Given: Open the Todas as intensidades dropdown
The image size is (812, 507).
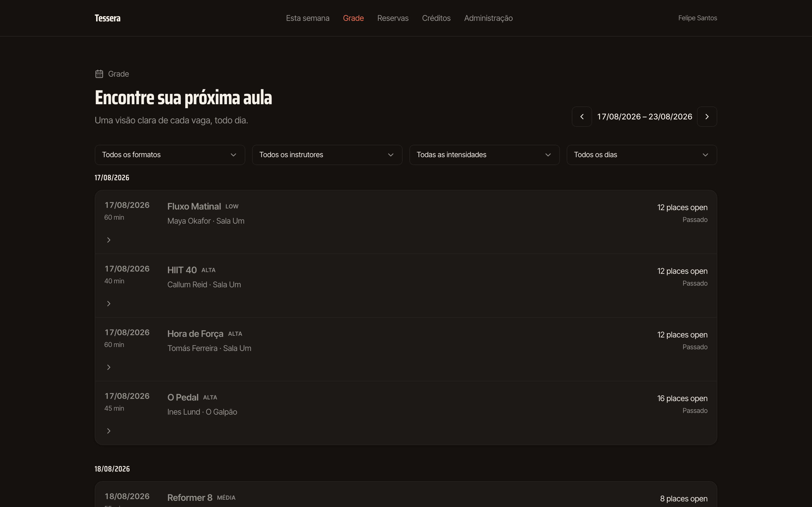Looking at the screenshot, I should click(484, 155).
